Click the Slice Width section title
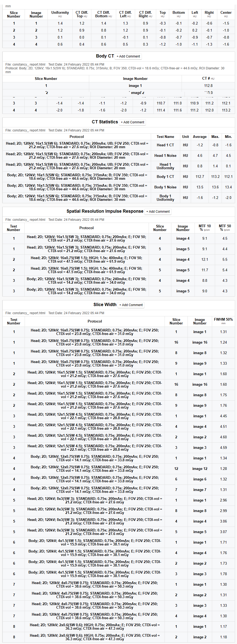The width and height of the screenshot is (237, 644). click(105, 305)
